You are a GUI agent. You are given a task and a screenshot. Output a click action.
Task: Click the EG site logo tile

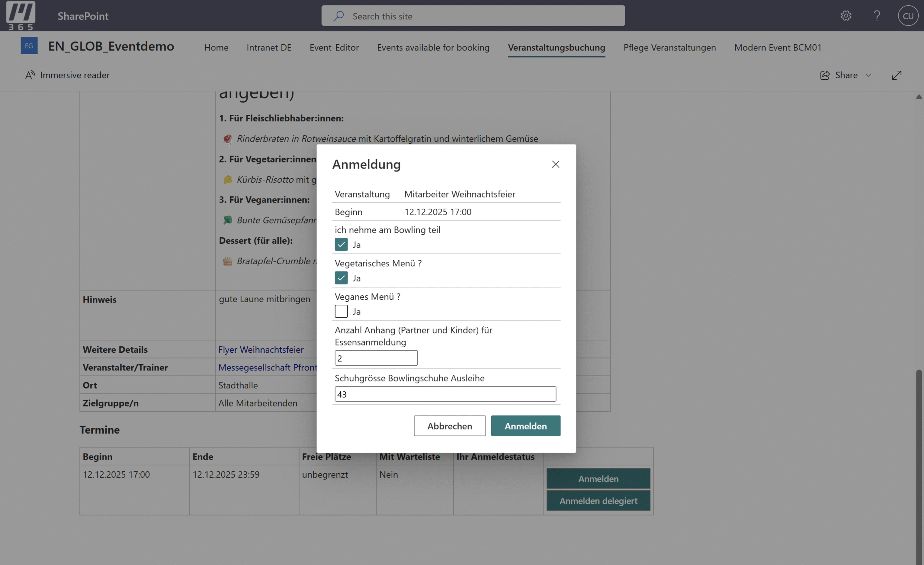click(29, 46)
